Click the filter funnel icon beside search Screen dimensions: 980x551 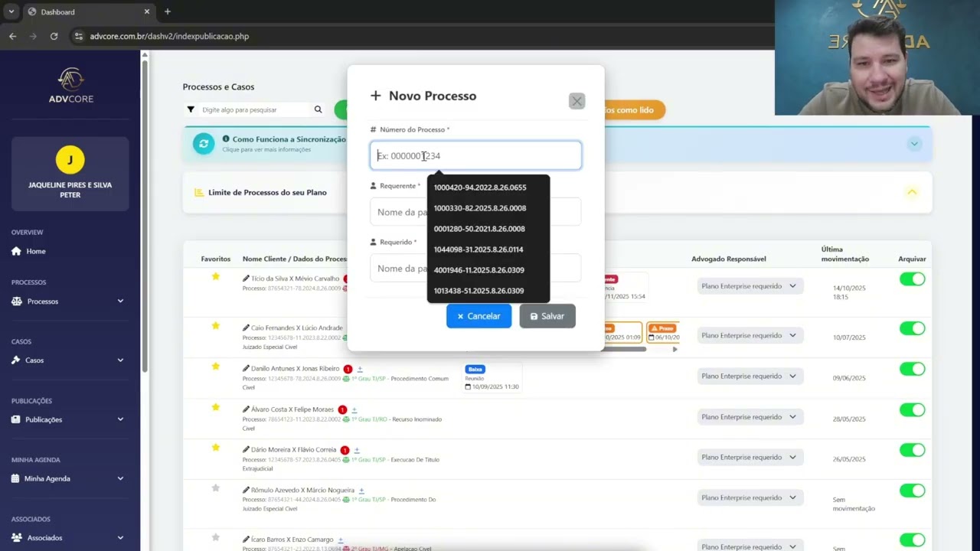click(x=191, y=109)
